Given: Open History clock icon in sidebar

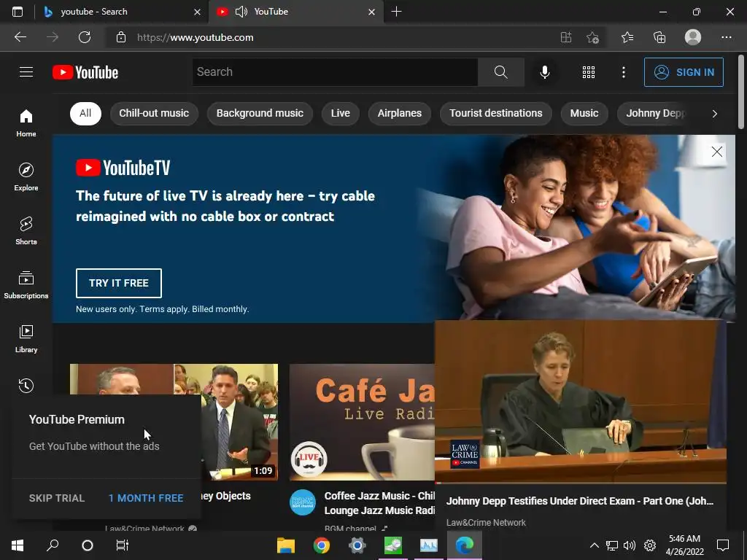Looking at the screenshot, I should 26,385.
